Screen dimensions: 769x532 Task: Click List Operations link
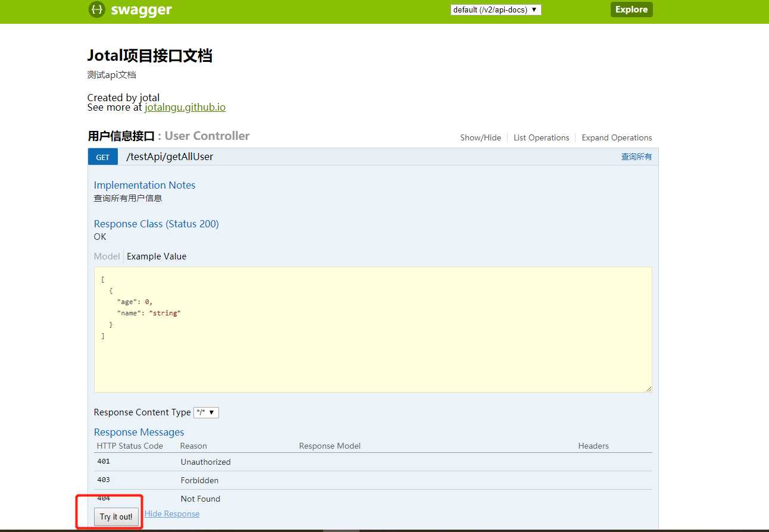tap(541, 137)
